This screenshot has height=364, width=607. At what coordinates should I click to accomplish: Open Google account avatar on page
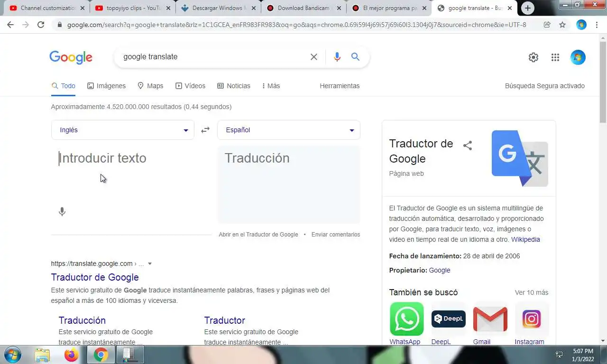tap(578, 57)
